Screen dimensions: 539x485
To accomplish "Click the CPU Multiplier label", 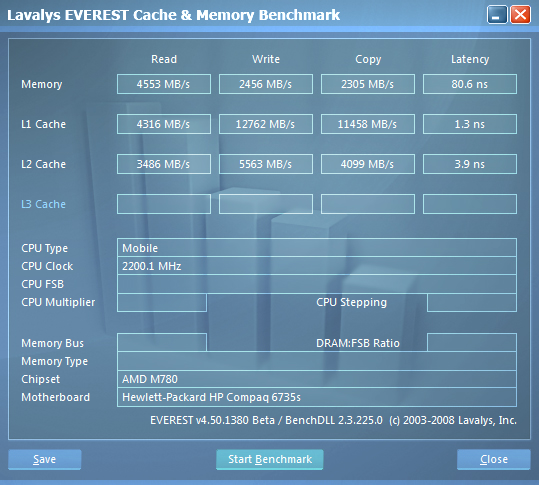I will [x=58, y=302].
